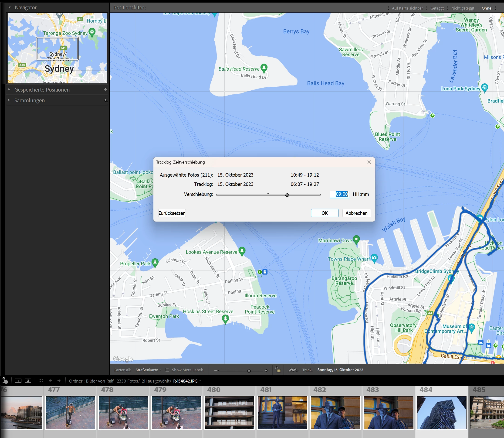Screen dimensions: 504x438
Task: Confirm the time shift with OK
Action: click(x=324, y=213)
